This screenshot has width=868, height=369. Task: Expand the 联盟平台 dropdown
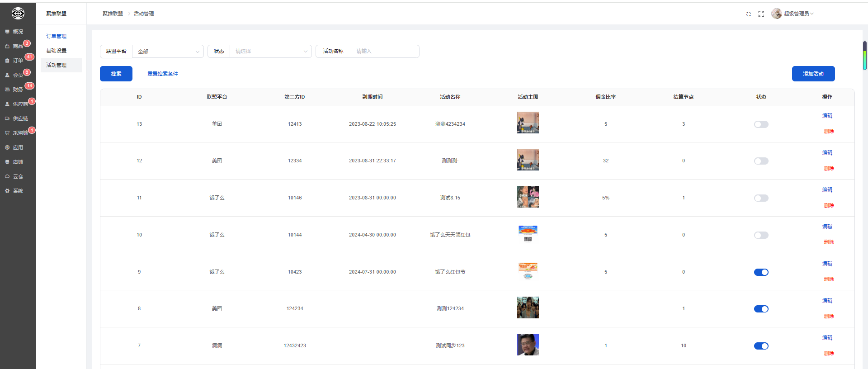pos(168,52)
